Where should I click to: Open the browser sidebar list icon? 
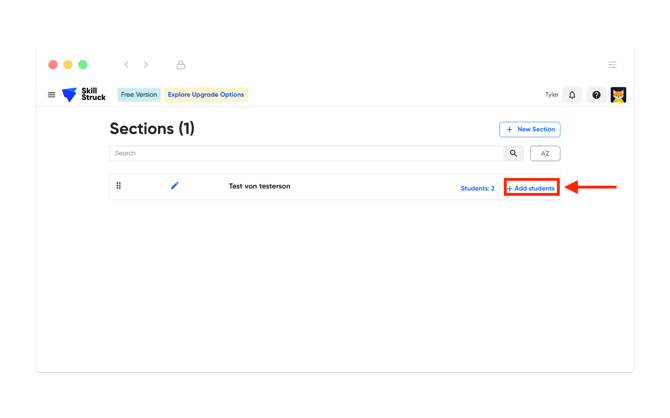612,65
